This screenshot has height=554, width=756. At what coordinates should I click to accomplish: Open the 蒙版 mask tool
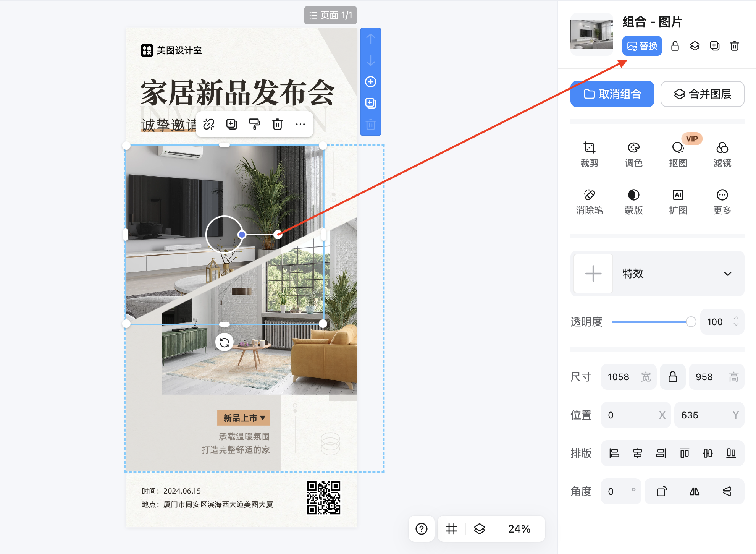click(x=633, y=201)
